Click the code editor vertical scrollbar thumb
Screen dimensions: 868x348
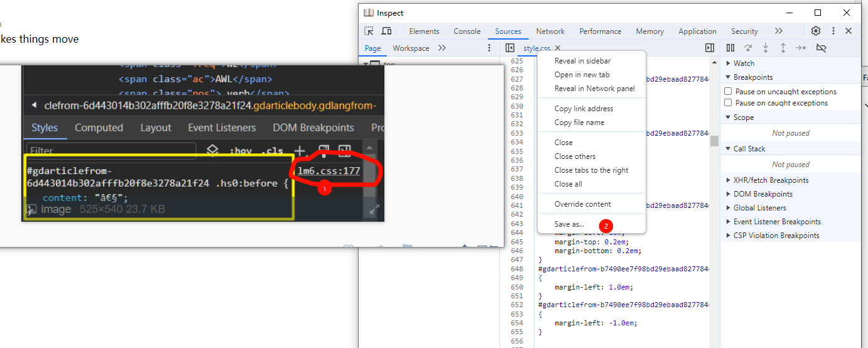[713, 141]
